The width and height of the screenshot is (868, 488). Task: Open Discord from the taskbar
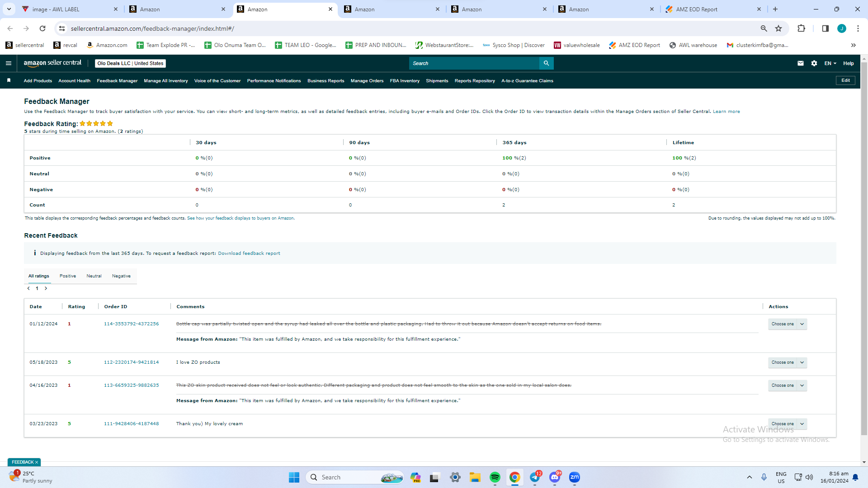(555, 477)
